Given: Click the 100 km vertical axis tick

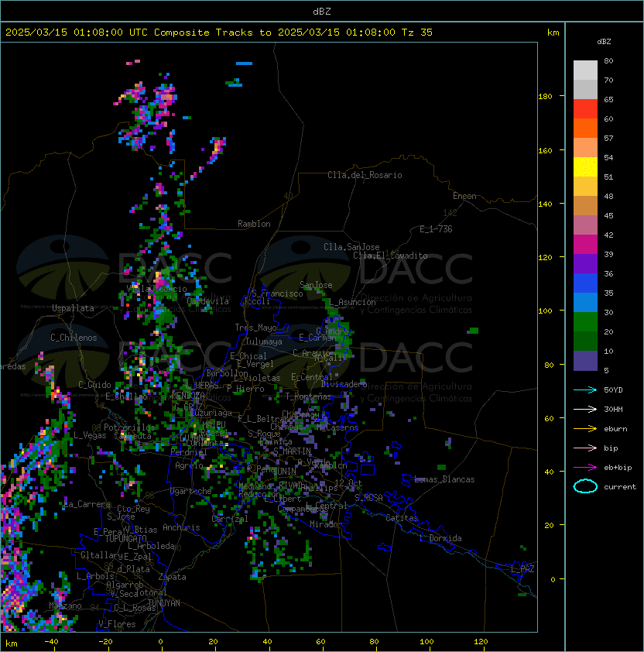Looking at the screenshot, I should tap(545, 311).
